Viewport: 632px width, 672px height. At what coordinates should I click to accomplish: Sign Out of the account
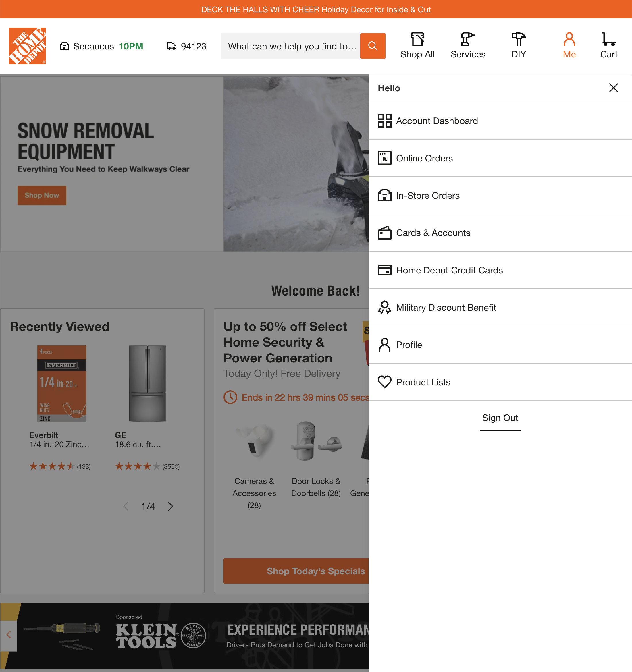[x=500, y=418]
